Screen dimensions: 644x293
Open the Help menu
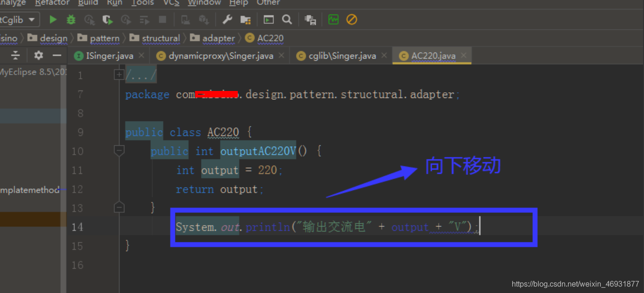pos(238,3)
